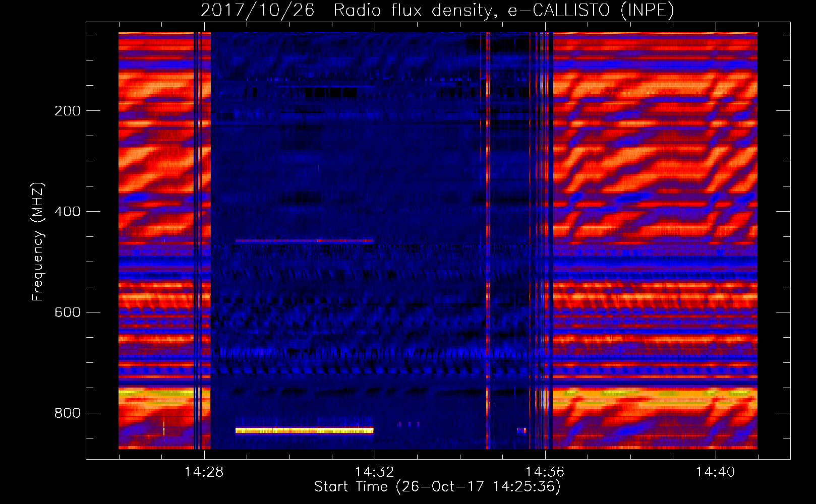
Task: Click the 14:36 time tick label
Action: coord(545,472)
